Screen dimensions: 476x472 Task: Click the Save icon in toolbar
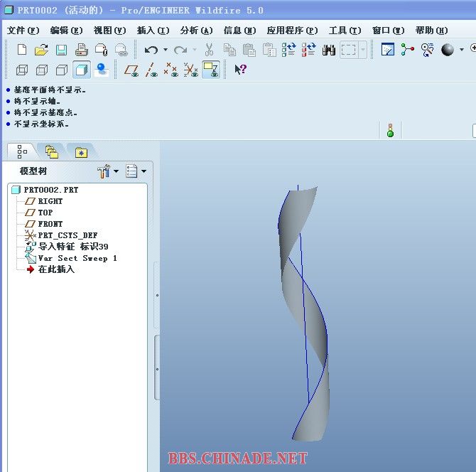[61, 50]
